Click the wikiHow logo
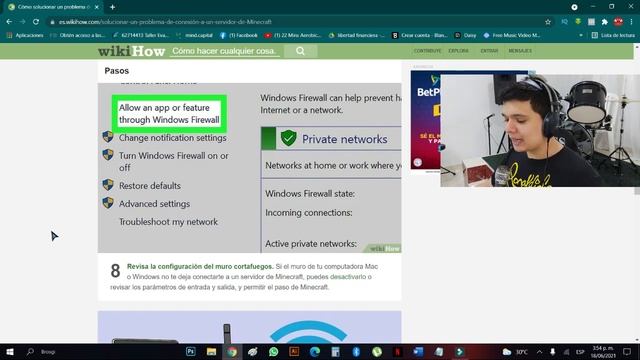The height and width of the screenshot is (360, 640). pyautogui.click(x=131, y=51)
